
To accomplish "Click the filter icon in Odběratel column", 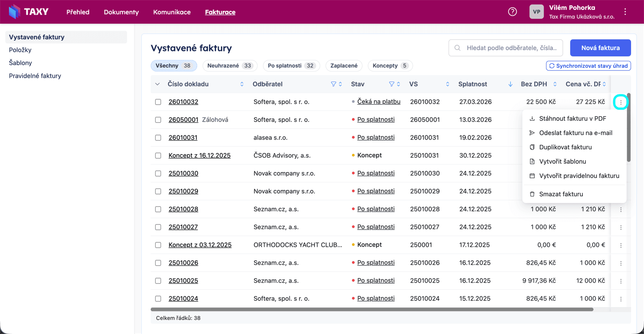I will coord(333,84).
